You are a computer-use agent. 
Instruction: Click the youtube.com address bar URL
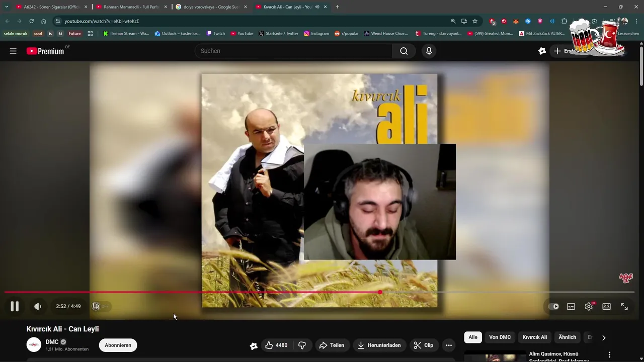[102, 21]
